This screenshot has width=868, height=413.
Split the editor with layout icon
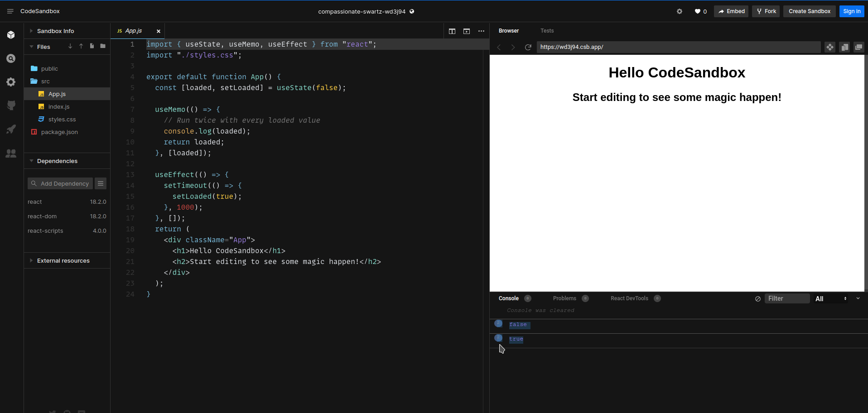(452, 31)
